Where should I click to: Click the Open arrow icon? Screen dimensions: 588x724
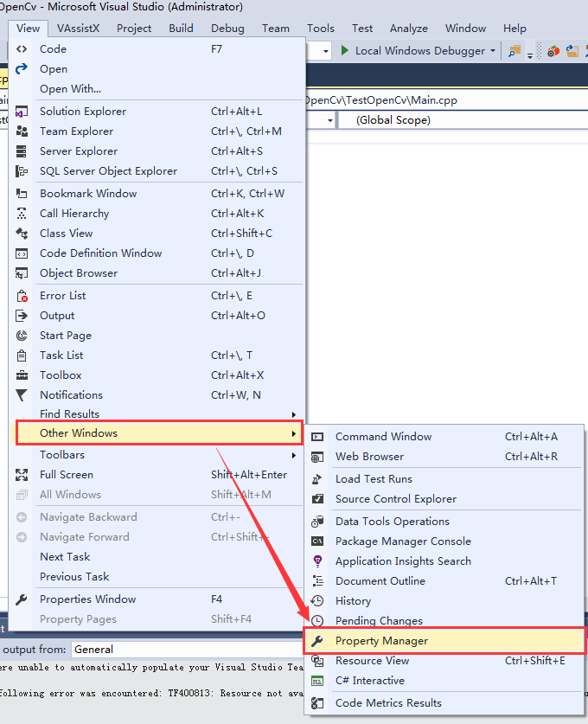click(x=22, y=69)
